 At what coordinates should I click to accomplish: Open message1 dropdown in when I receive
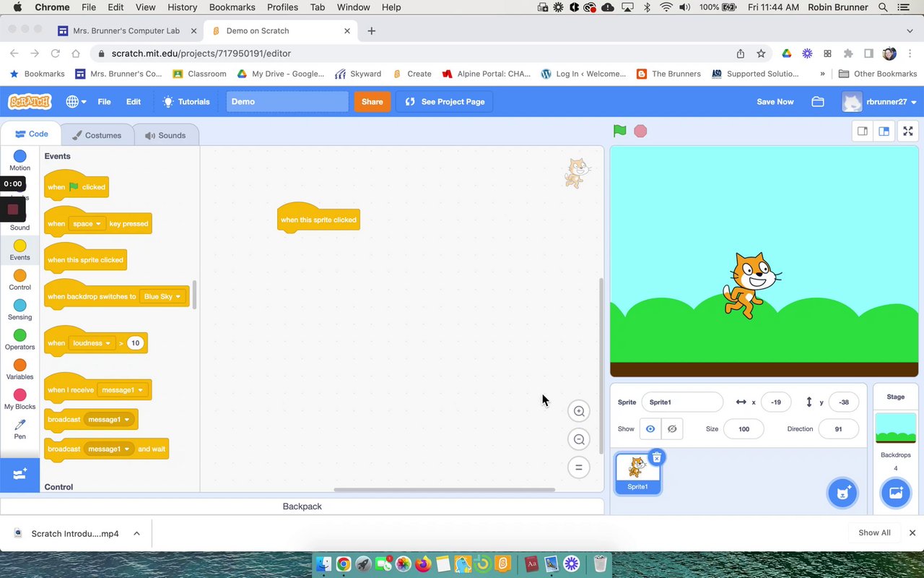click(x=123, y=390)
